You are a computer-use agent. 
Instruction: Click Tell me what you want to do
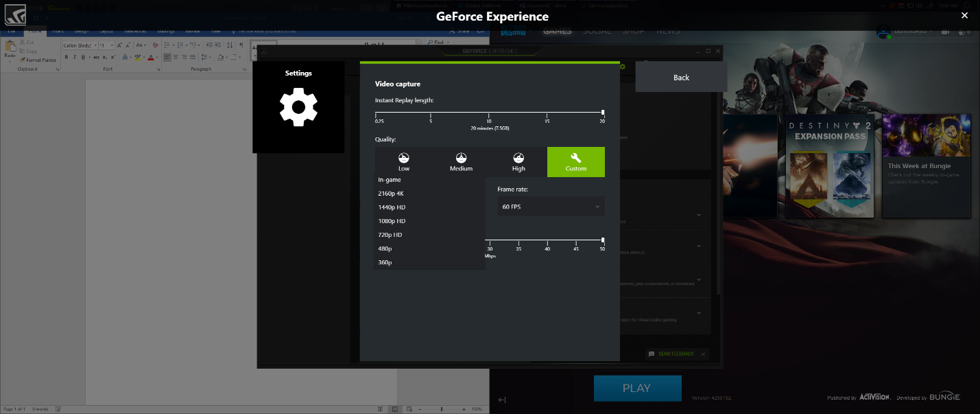pyautogui.click(x=267, y=31)
